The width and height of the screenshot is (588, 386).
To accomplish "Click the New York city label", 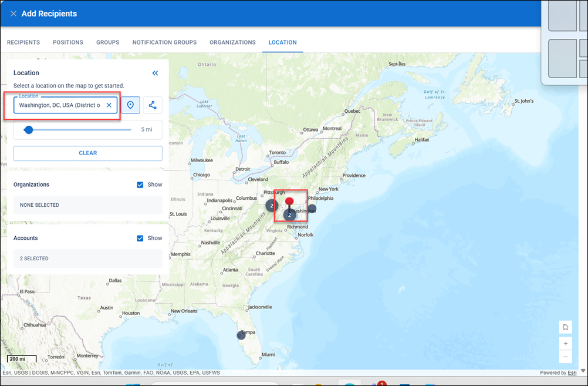I will pyautogui.click(x=329, y=189).
